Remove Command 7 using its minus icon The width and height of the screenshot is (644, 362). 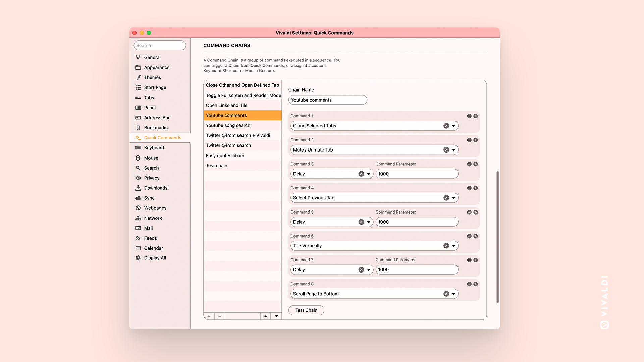(x=469, y=260)
